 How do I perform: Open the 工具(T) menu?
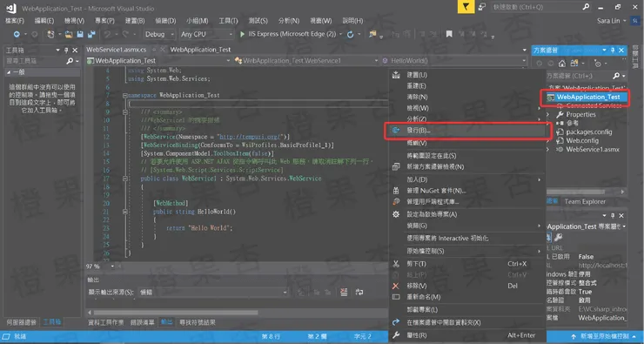pyautogui.click(x=228, y=21)
